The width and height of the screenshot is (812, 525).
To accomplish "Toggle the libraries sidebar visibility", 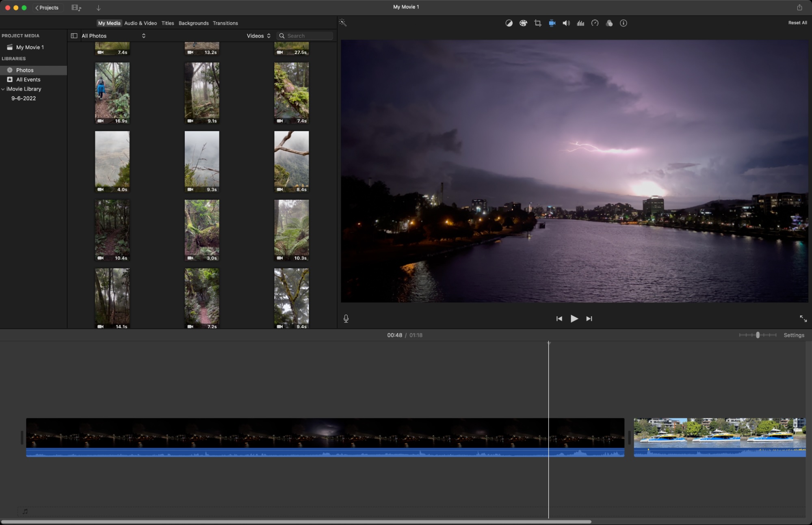I will coord(74,36).
